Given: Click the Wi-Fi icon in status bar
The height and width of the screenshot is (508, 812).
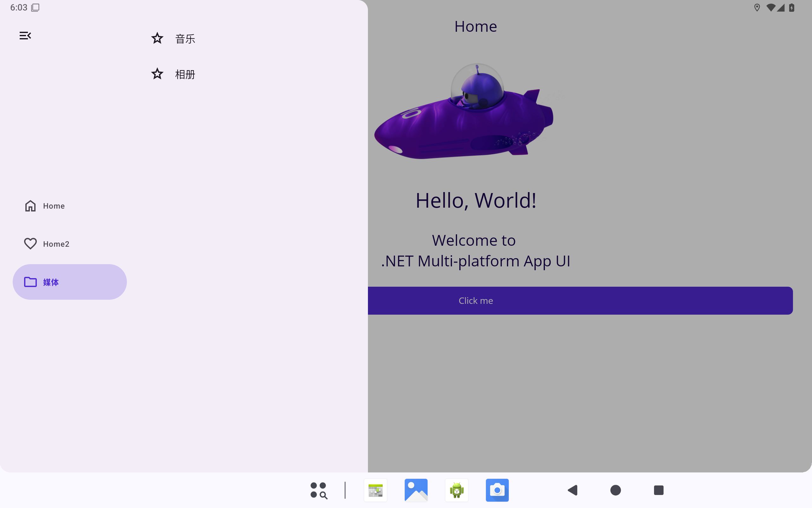Looking at the screenshot, I should (771, 7).
